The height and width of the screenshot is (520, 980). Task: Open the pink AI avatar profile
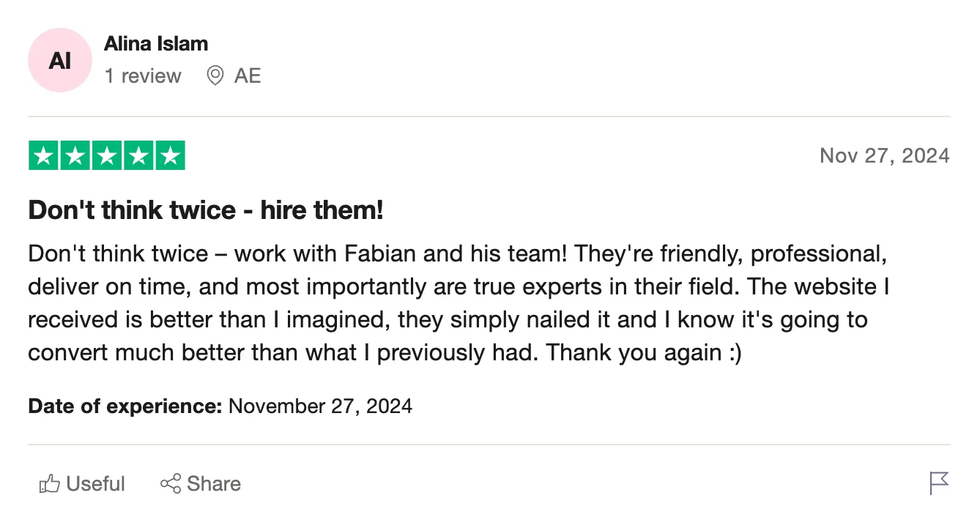pyautogui.click(x=60, y=60)
